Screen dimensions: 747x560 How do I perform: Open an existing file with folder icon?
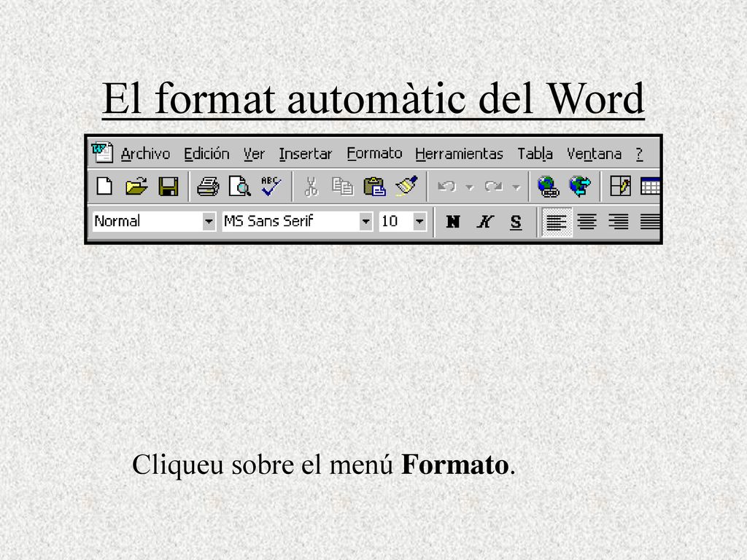(x=136, y=186)
